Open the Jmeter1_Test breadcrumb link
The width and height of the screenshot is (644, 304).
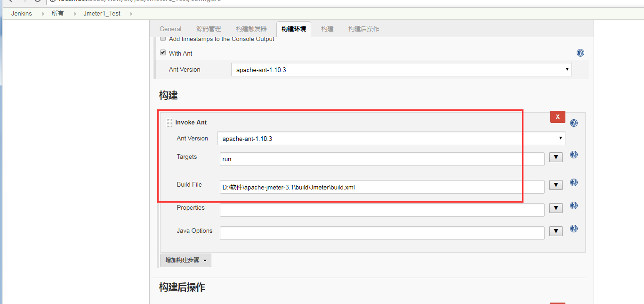(x=102, y=13)
